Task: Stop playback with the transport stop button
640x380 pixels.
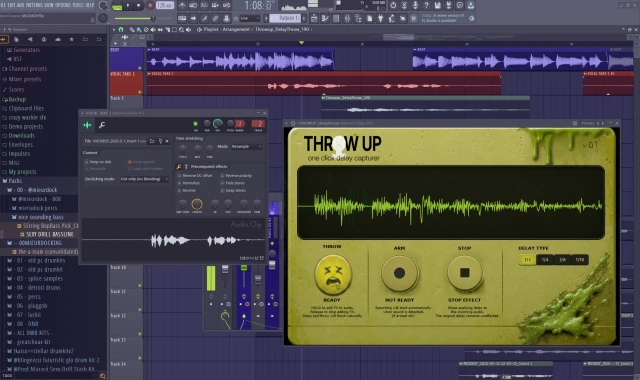Action: 138,5
